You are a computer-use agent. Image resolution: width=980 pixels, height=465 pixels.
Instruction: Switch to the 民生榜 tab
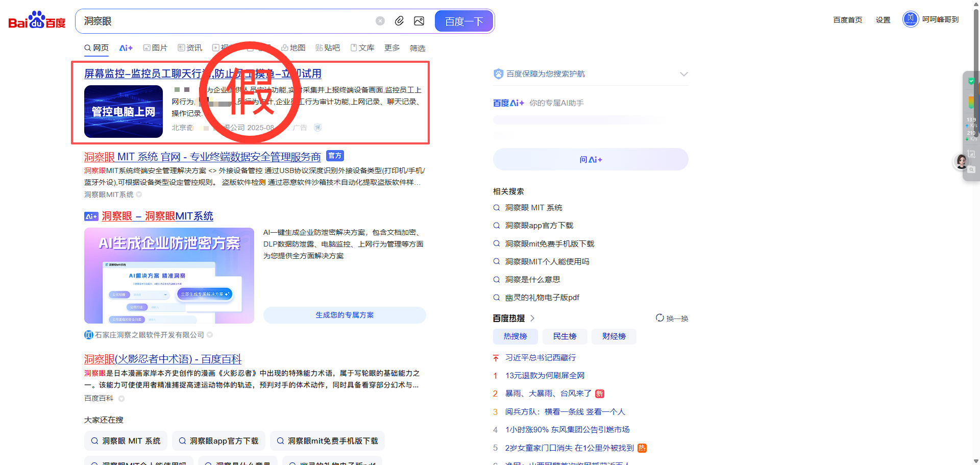click(x=565, y=336)
